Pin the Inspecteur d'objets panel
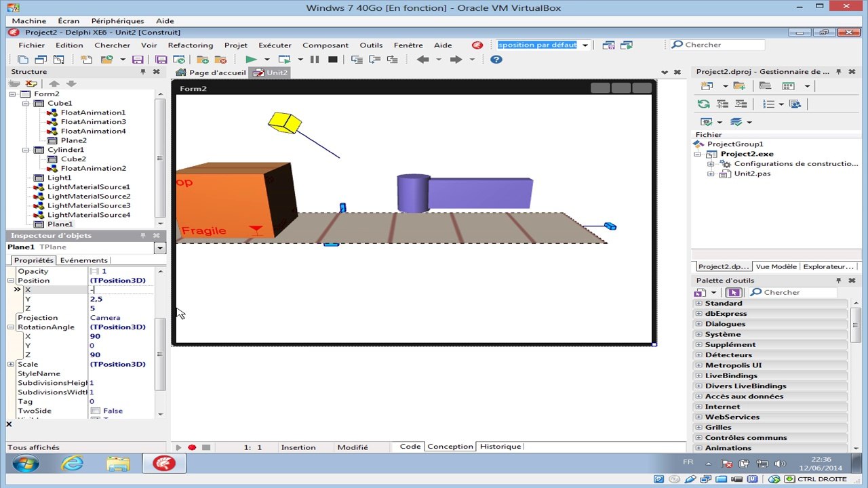The width and height of the screenshot is (868, 488). [143, 236]
